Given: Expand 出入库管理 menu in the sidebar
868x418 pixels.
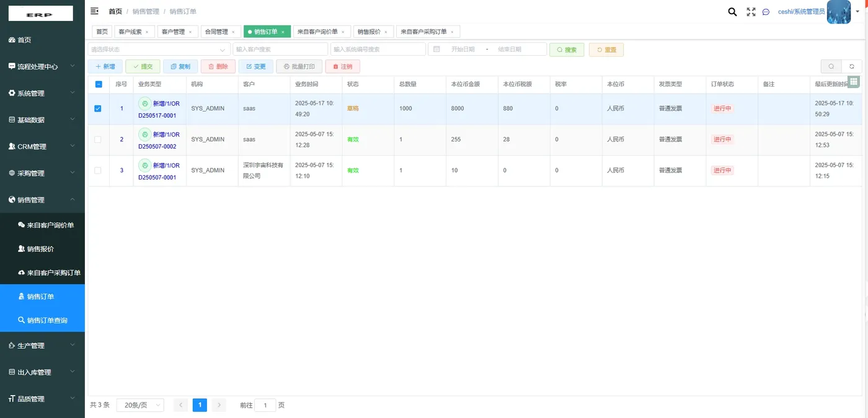Looking at the screenshot, I should tap(42, 372).
